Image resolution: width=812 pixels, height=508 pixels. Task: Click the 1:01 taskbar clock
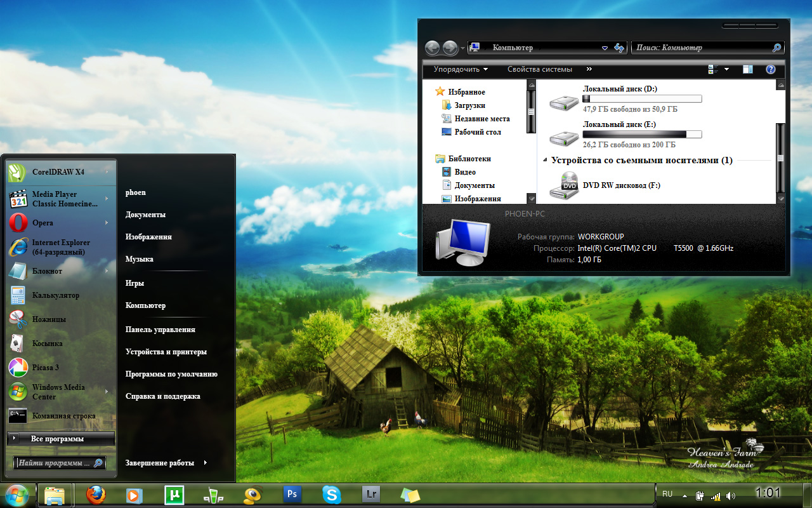pyautogui.click(x=768, y=493)
